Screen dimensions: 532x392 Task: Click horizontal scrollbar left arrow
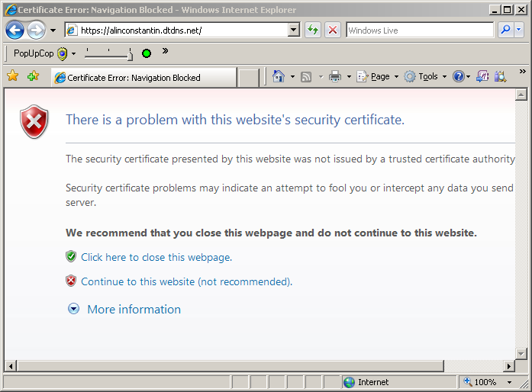point(11,366)
